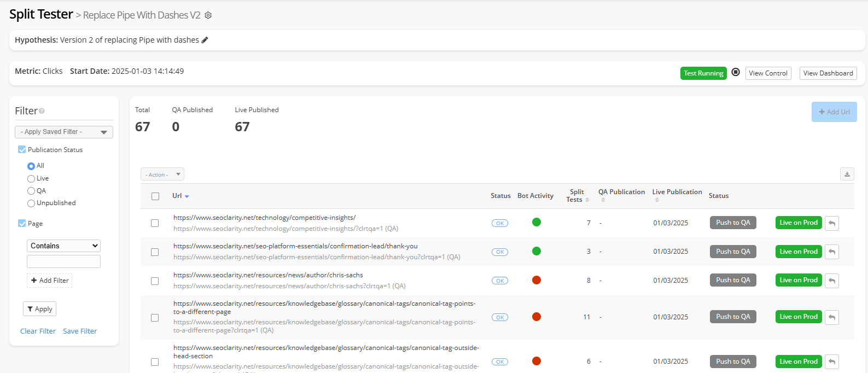Click the download export icon above table

point(847,174)
